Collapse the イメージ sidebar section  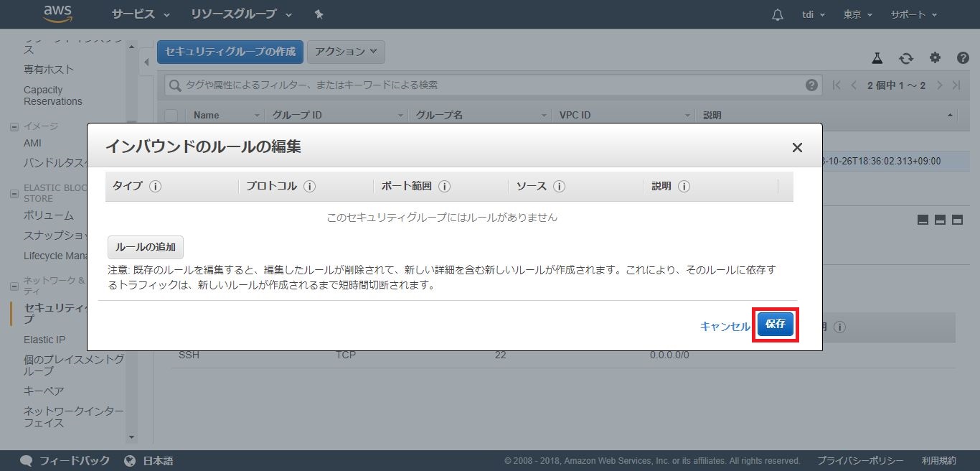[14, 126]
